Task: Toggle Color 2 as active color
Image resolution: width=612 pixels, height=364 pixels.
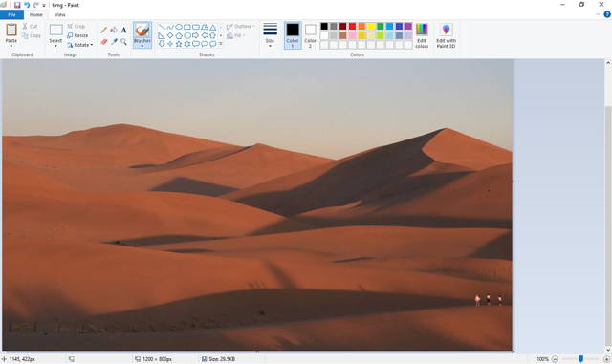Action: click(x=310, y=35)
